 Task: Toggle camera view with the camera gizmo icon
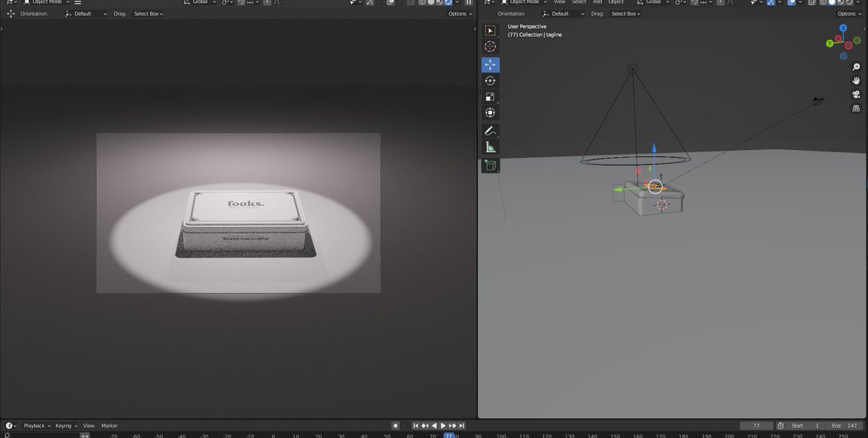[856, 94]
